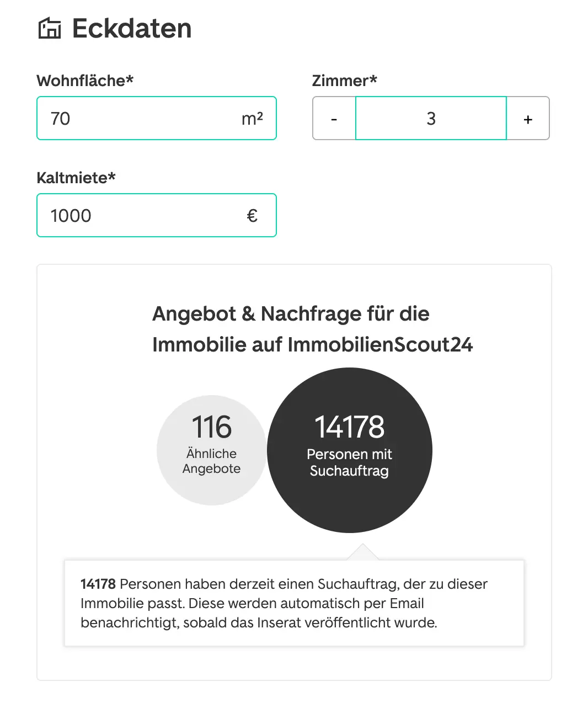Click the Eckdaten section heading
This screenshot has height=703, width=588.
click(132, 29)
